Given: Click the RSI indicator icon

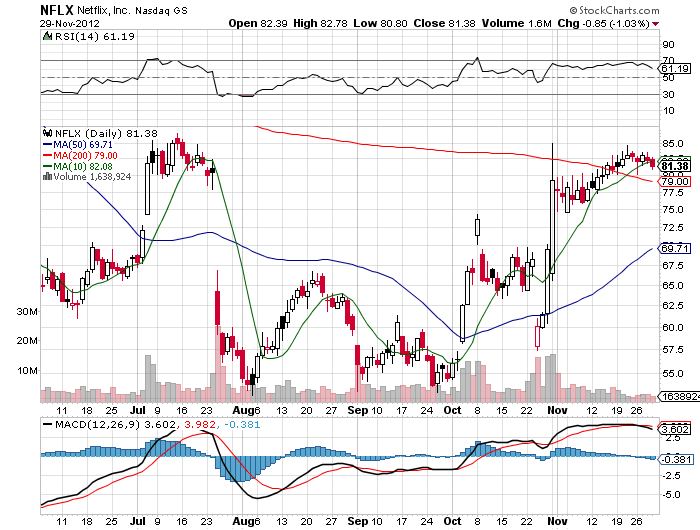Looking at the screenshot, I should (x=47, y=36).
